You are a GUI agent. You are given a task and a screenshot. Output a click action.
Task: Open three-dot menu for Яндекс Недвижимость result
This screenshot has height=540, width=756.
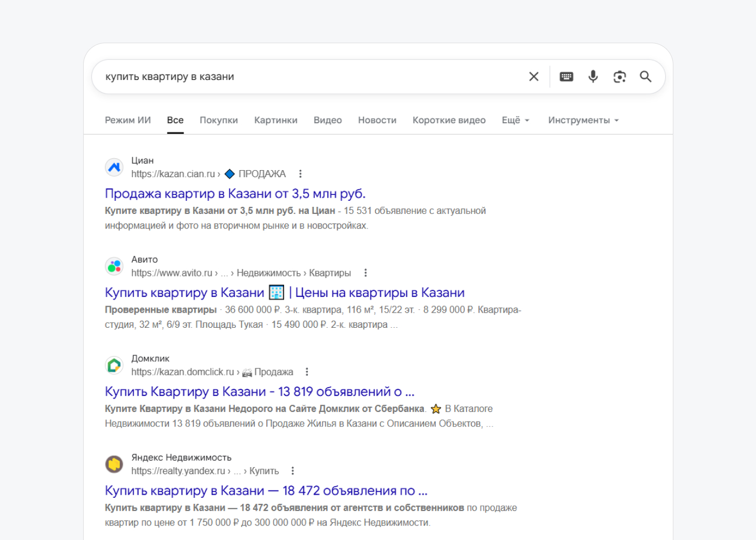tap(293, 471)
